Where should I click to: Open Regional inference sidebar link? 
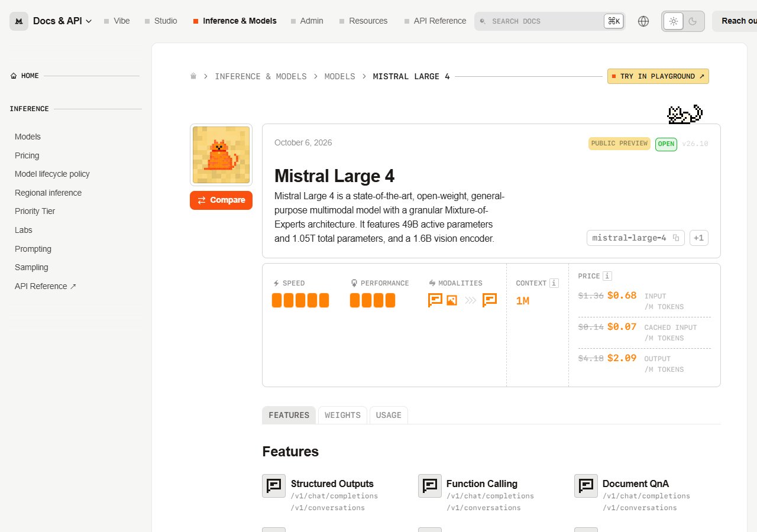48,193
